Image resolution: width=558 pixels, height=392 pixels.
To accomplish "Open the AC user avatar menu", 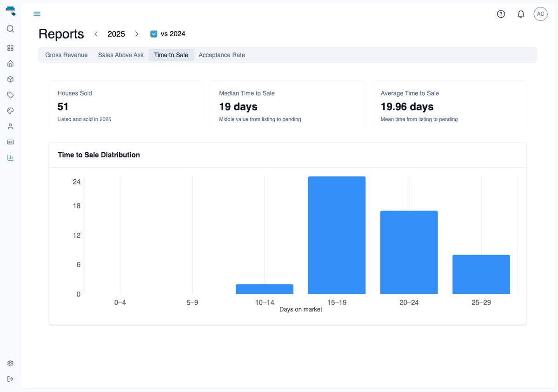I will click(x=540, y=14).
